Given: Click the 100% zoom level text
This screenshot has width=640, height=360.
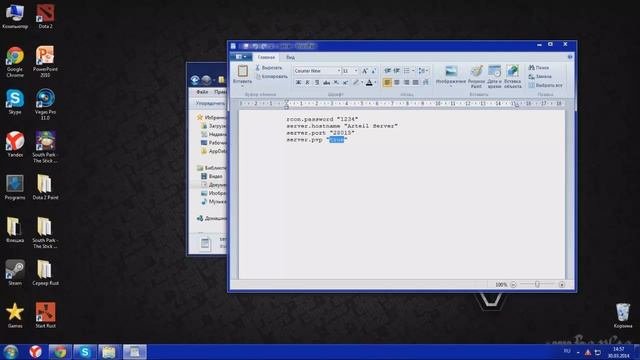Looking at the screenshot, I should pos(501,284).
